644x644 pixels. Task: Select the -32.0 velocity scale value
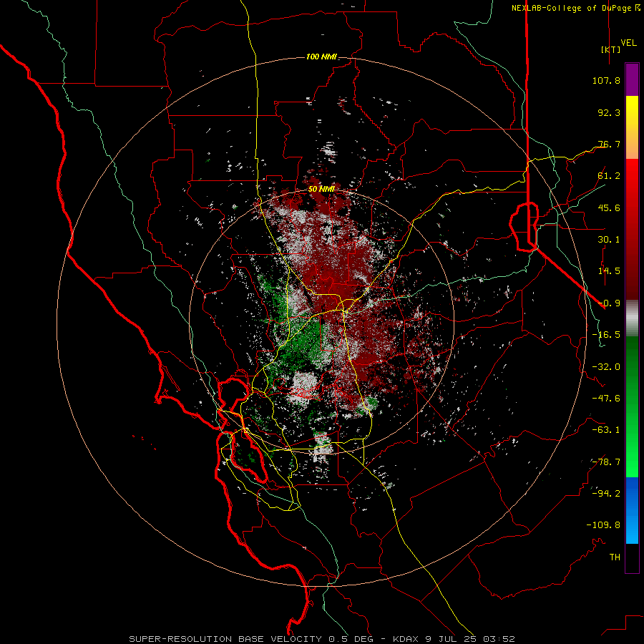coord(606,367)
